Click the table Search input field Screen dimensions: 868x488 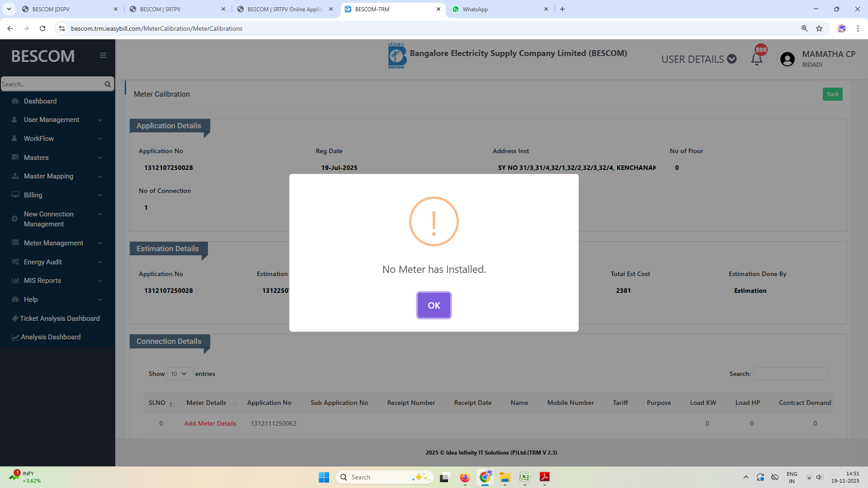pos(790,374)
